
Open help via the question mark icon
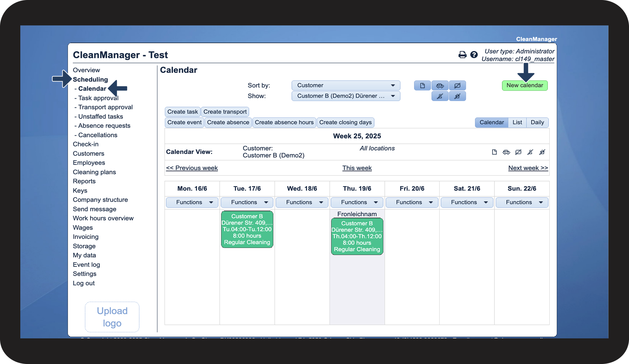click(474, 55)
